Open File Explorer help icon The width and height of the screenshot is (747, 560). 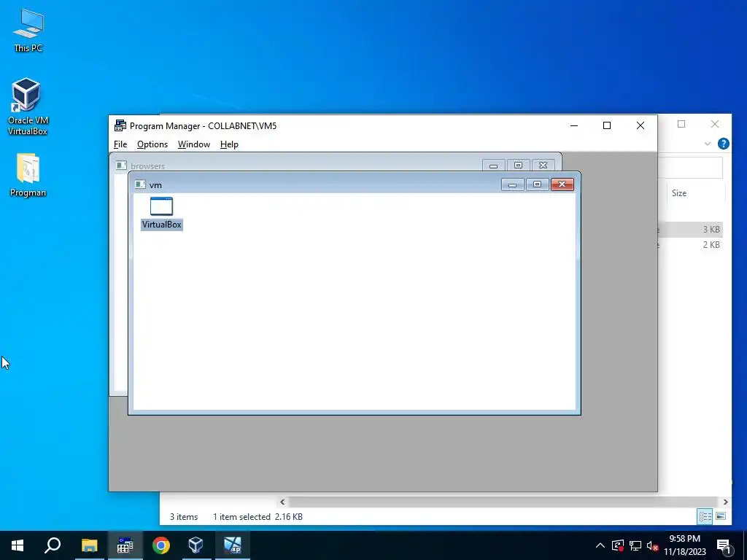[723, 144]
